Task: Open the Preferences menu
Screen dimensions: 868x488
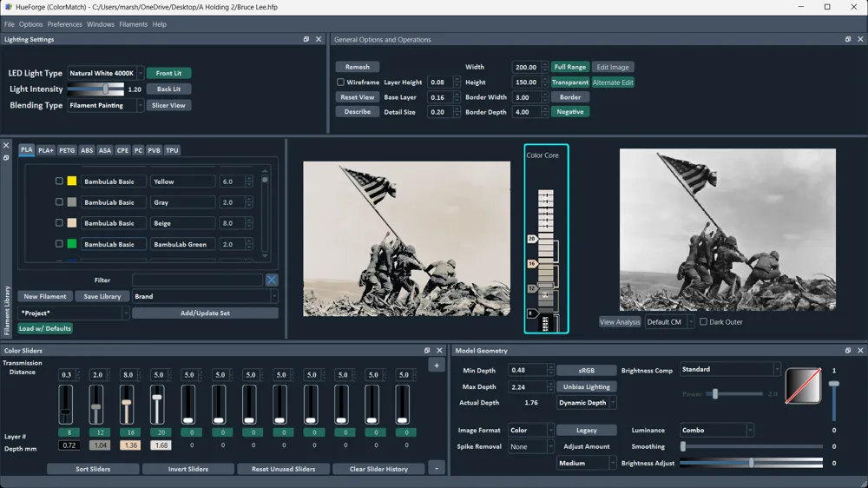Action: point(64,24)
